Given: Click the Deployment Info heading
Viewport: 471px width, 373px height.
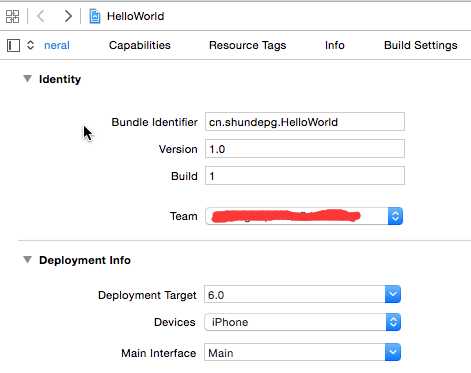Looking at the screenshot, I should [85, 260].
